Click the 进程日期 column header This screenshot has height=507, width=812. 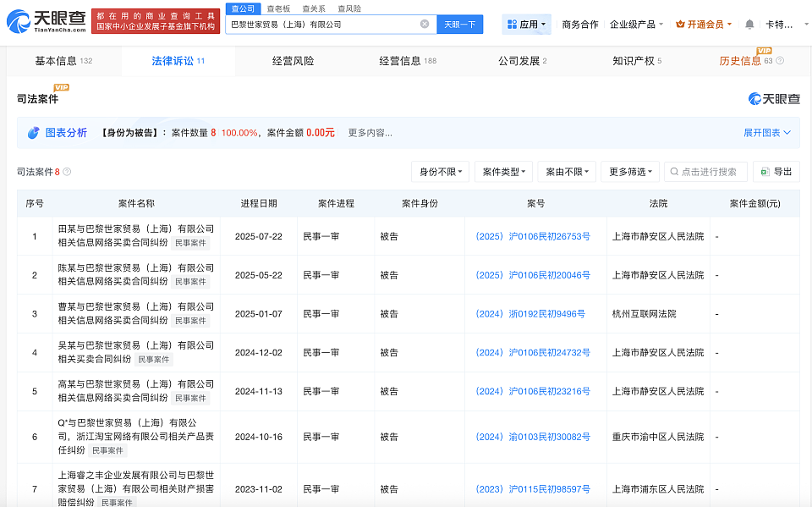[x=259, y=203]
